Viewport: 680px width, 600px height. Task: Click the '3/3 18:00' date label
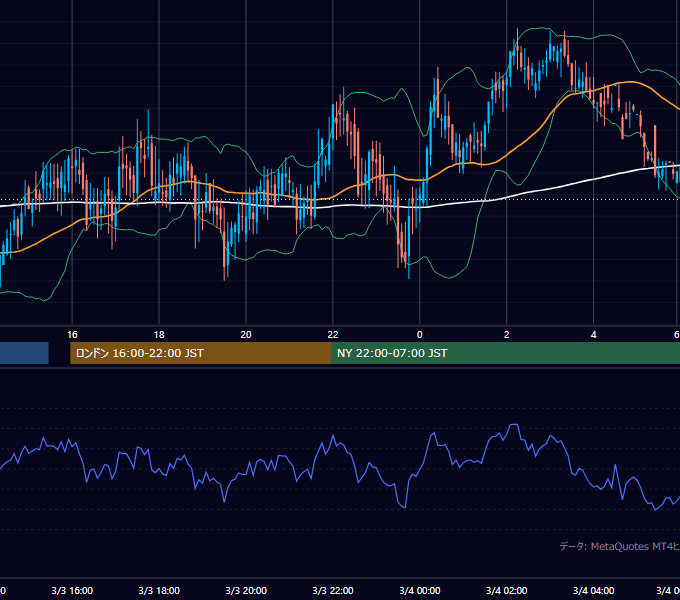point(159,590)
